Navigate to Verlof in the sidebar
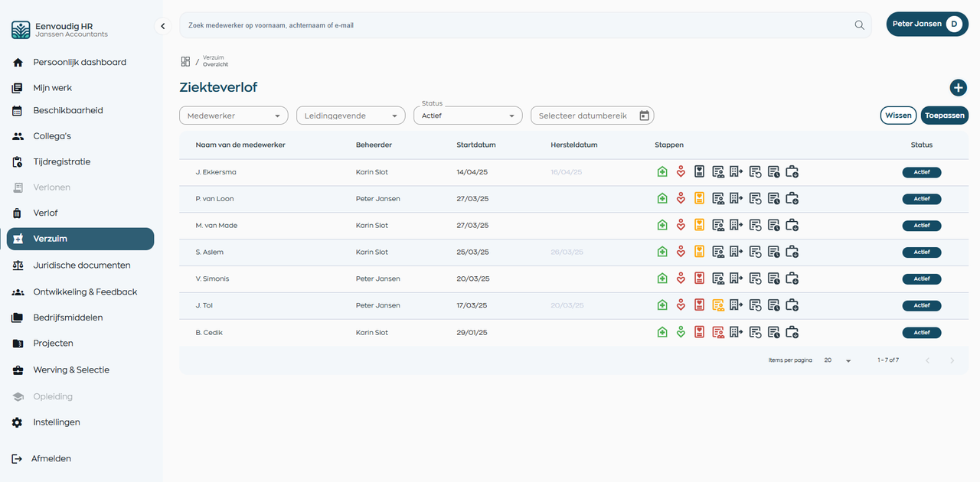The width and height of the screenshot is (980, 482). pos(45,213)
